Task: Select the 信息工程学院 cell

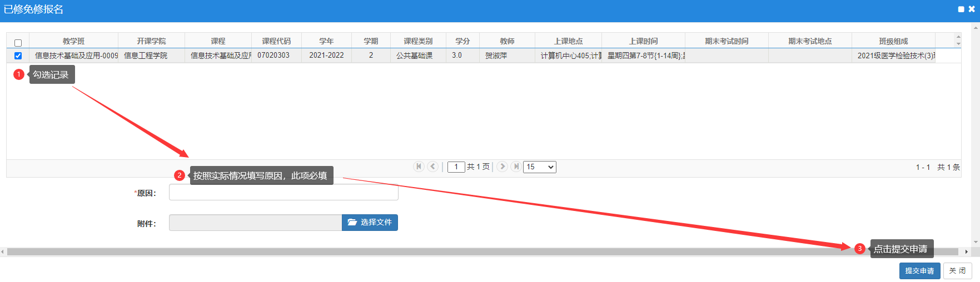Action: (151, 56)
